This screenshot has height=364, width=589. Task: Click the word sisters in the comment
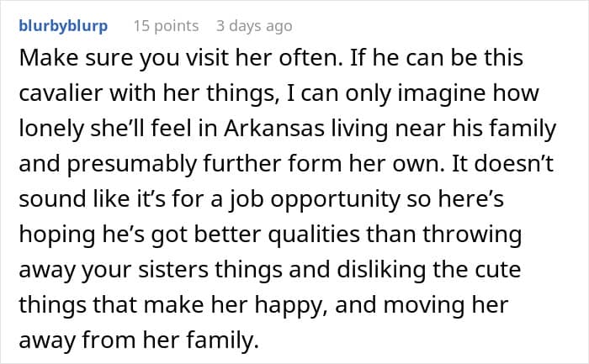pos(172,270)
